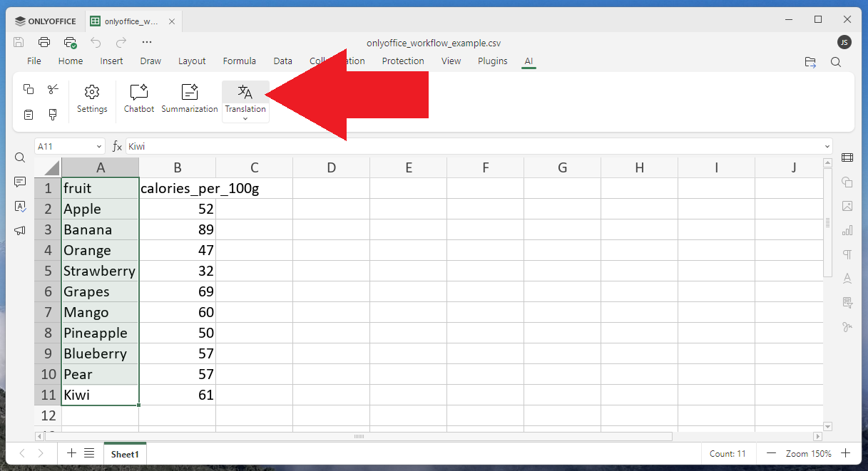Click the Print icon
Image resolution: width=868 pixels, height=471 pixels.
(x=44, y=42)
